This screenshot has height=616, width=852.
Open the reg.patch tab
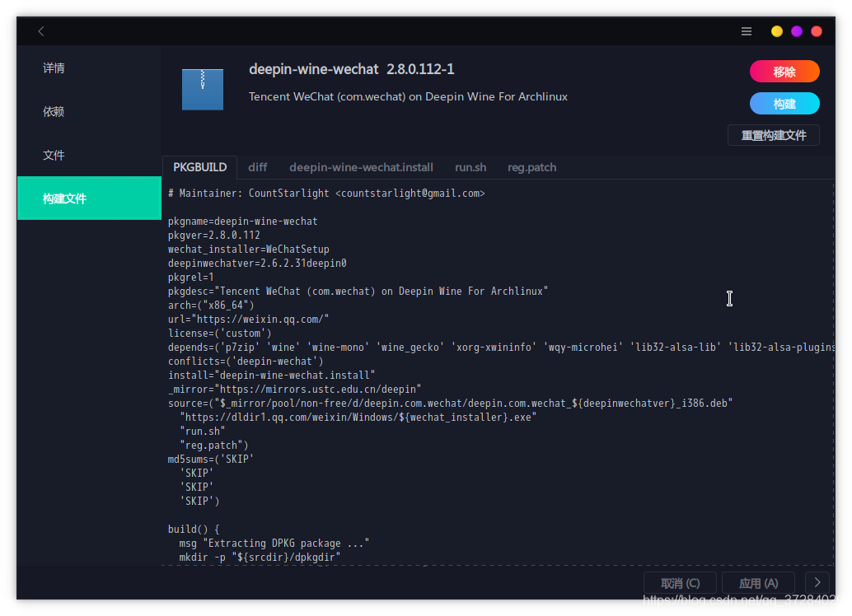coord(531,167)
